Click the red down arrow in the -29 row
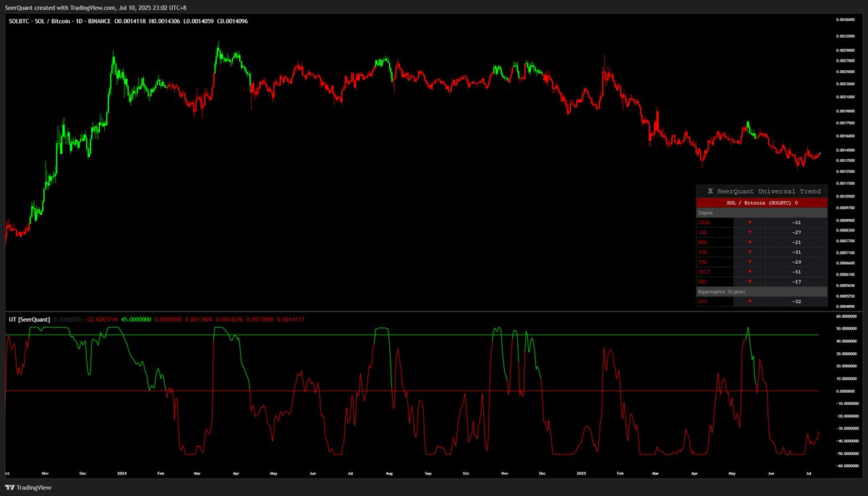The image size is (868, 496). [x=749, y=262]
